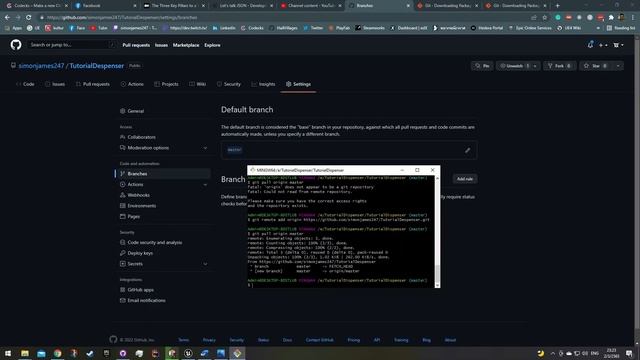Open the Codecks bookmark
The height and width of the screenshot is (360, 640).
pyautogui.click(x=252, y=28)
